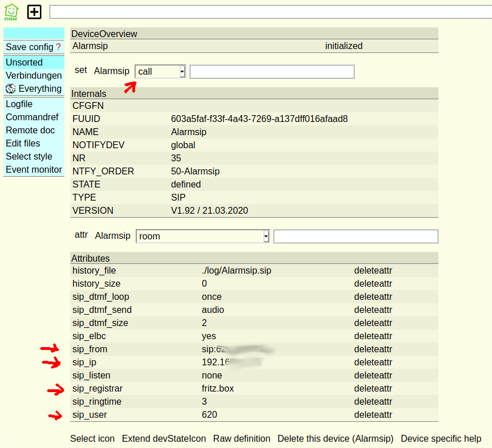This screenshot has width=492, height=448.
Task: Expand the attr dropdown showing room
Action: (202, 236)
